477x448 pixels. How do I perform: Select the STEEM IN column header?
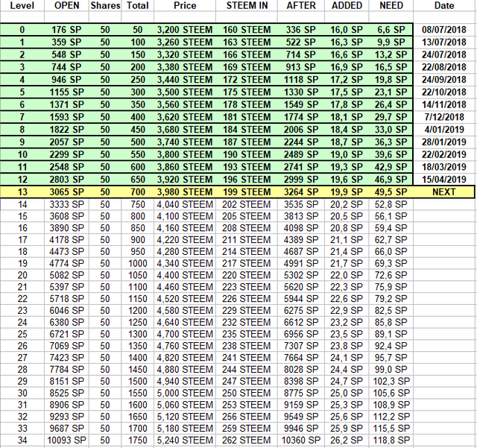(247, 5)
